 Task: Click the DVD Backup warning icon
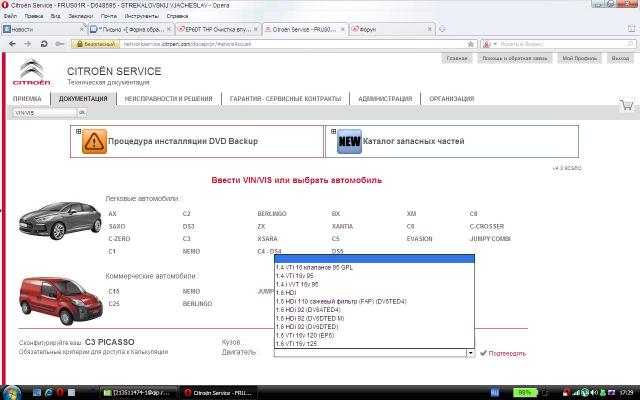tap(92, 142)
